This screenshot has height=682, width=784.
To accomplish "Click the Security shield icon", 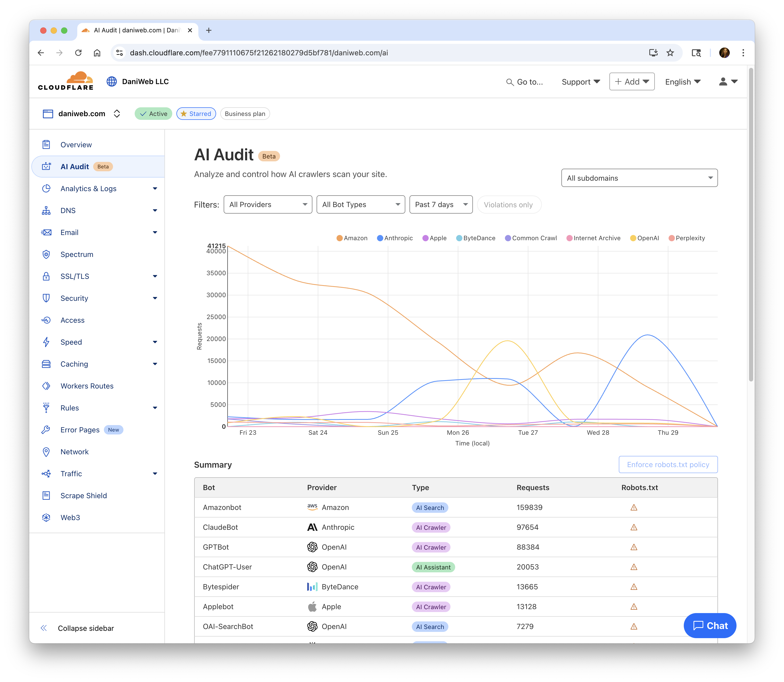I will click(x=46, y=298).
